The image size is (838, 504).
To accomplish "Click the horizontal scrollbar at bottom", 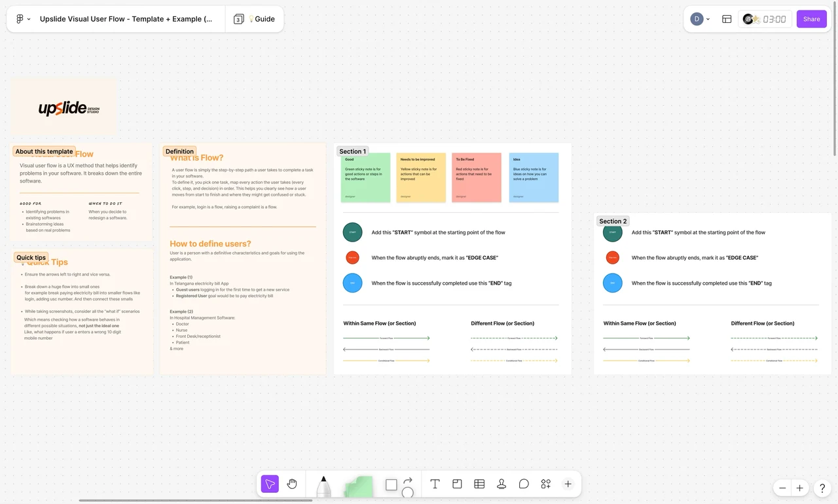I will tap(195, 501).
